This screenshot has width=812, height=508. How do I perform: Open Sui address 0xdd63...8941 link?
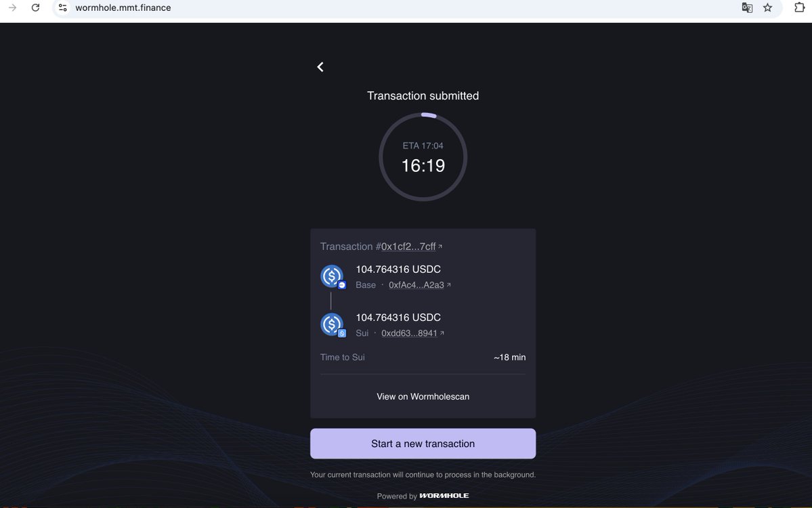click(x=409, y=333)
